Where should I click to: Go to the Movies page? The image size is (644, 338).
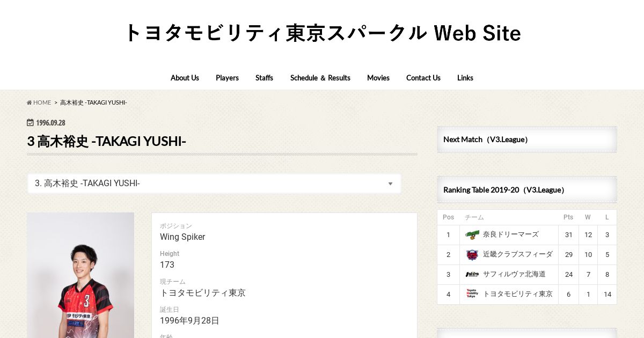(x=378, y=78)
